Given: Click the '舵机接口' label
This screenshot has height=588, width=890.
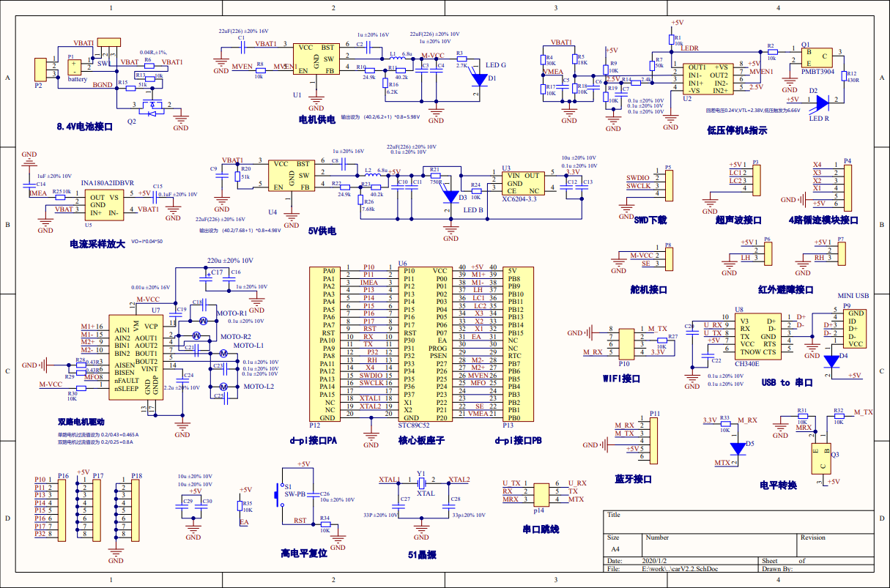Looking at the screenshot, I should pyautogui.click(x=649, y=289).
